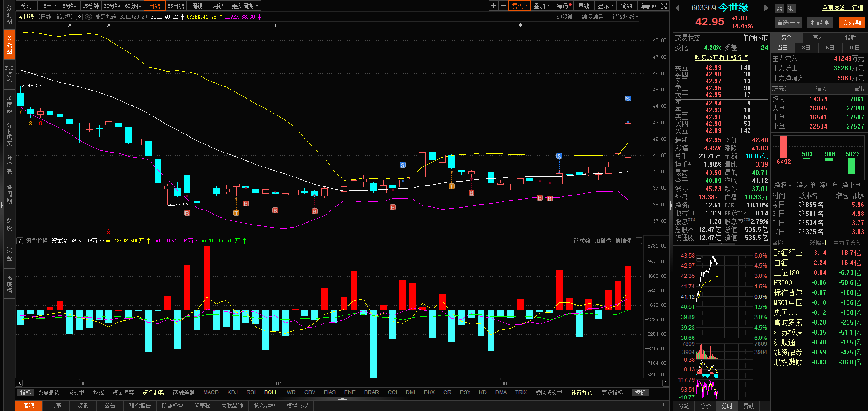Toggle 融资融券 overlay on chart

592,17
